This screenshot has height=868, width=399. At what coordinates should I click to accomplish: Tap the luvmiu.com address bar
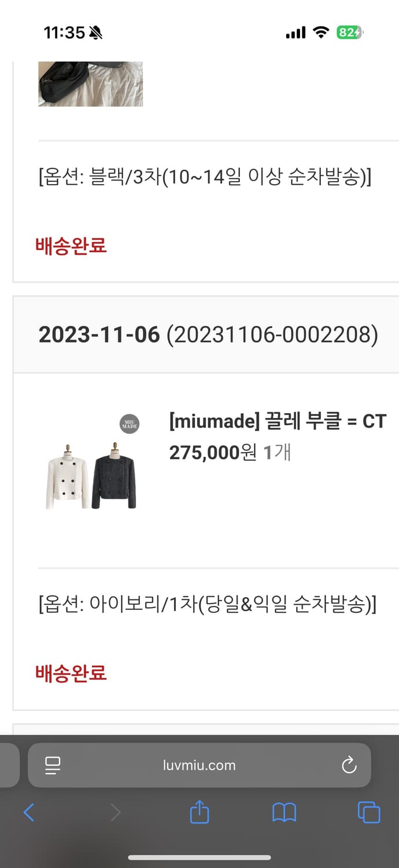click(x=199, y=765)
